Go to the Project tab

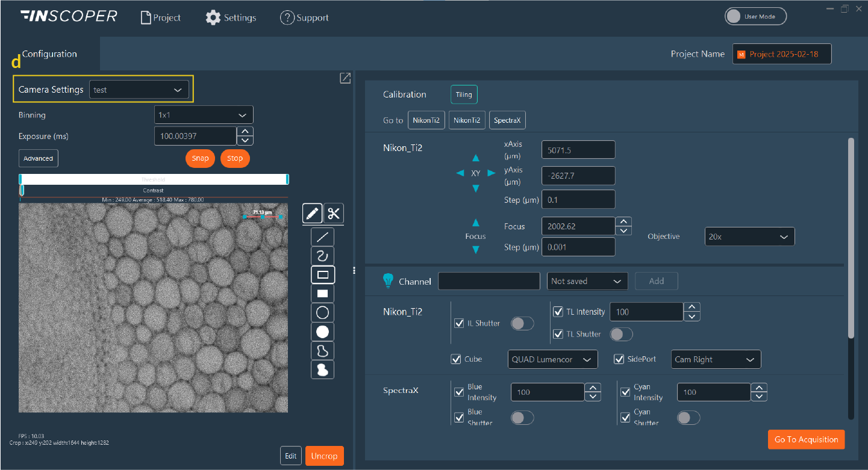tap(160, 17)
